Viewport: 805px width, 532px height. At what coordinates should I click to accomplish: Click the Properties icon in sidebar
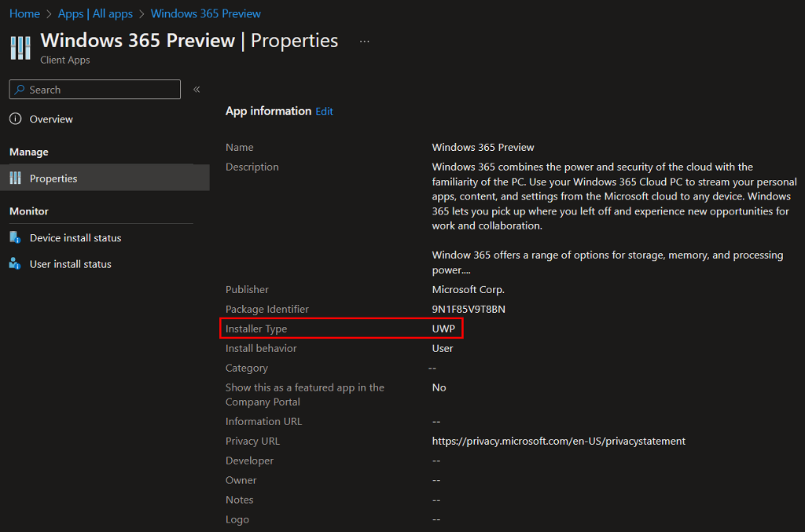15,178
